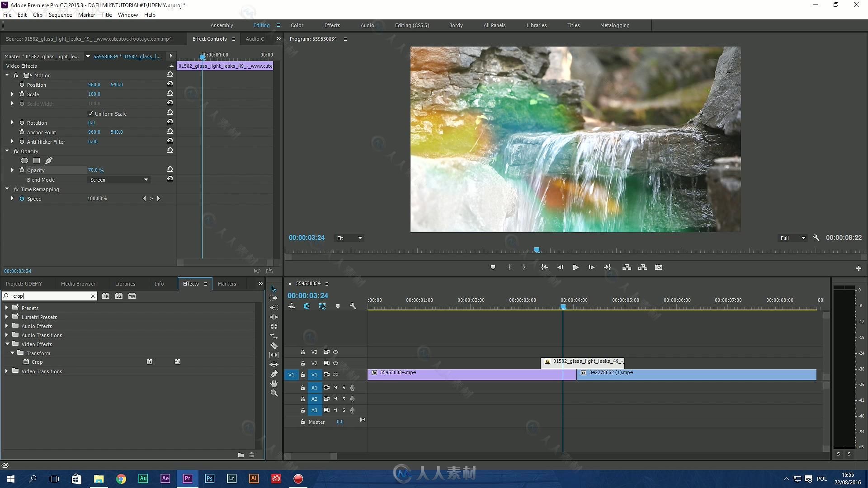Select the track select forward tool
The height and width of the screenshot is (488, 868).
pos(274,297)
